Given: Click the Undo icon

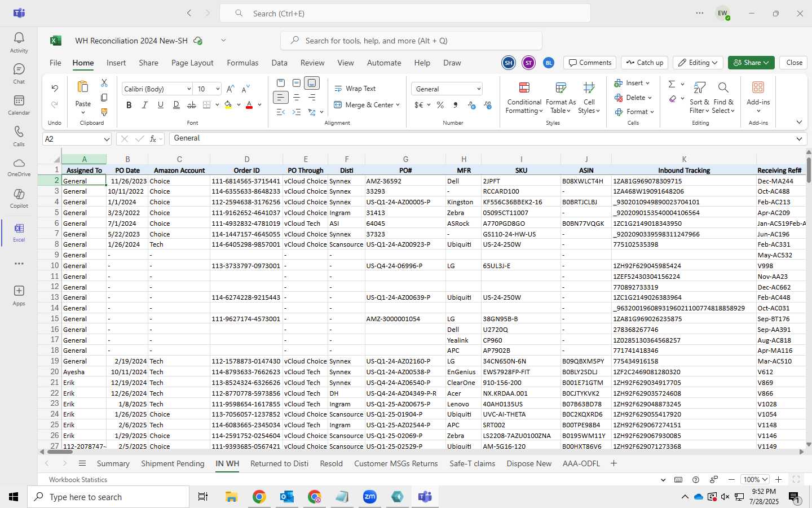Looking at the screenshot, I should [x=55, y=88].
